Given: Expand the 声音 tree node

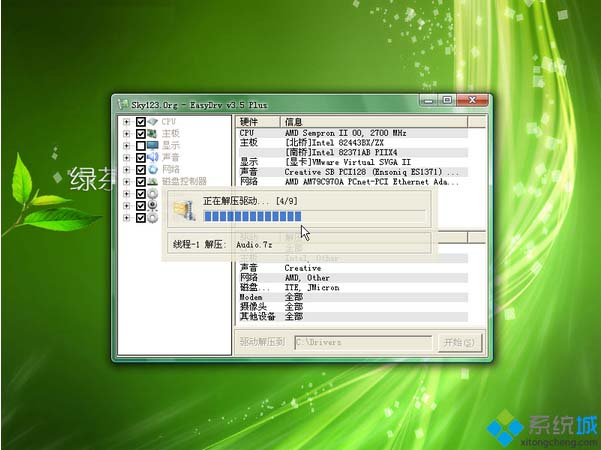Looking at the screenshot, I should (126, 158).
